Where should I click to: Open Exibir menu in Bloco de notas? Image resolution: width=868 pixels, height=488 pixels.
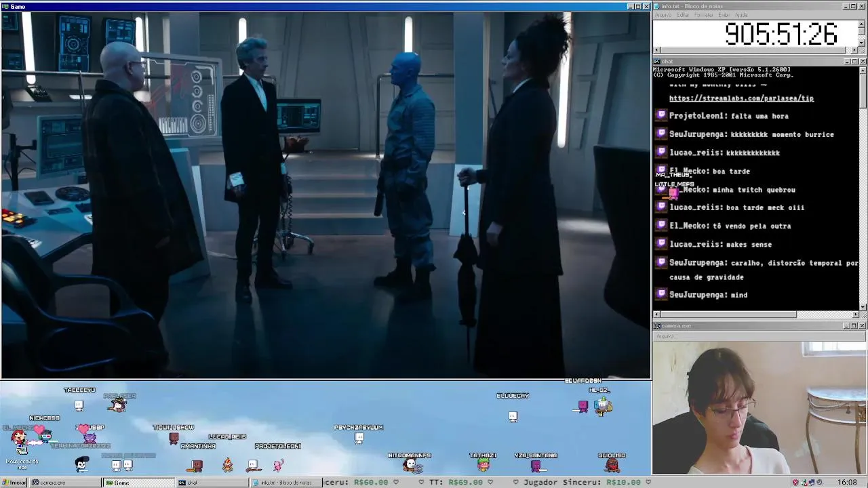tap(724, 15)
